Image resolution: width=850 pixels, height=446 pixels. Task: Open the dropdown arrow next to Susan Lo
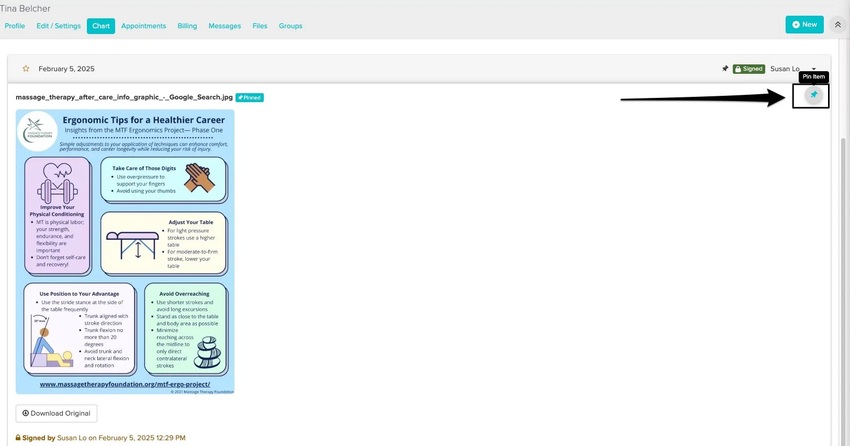coord(814,69)
